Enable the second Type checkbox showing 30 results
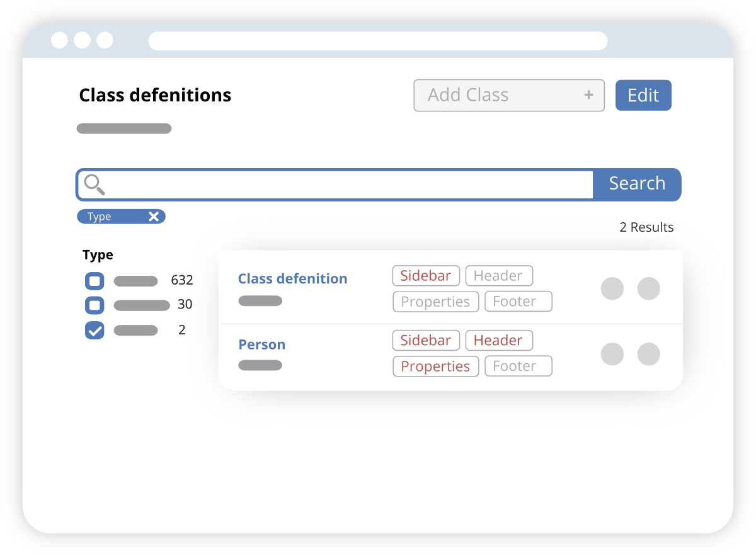 94,305
